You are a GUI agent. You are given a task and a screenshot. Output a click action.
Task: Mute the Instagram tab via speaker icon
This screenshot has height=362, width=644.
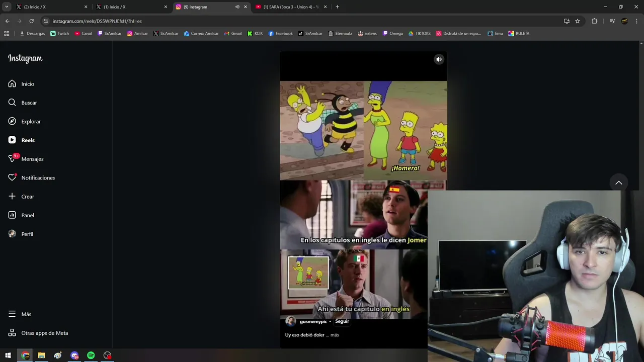237,7
